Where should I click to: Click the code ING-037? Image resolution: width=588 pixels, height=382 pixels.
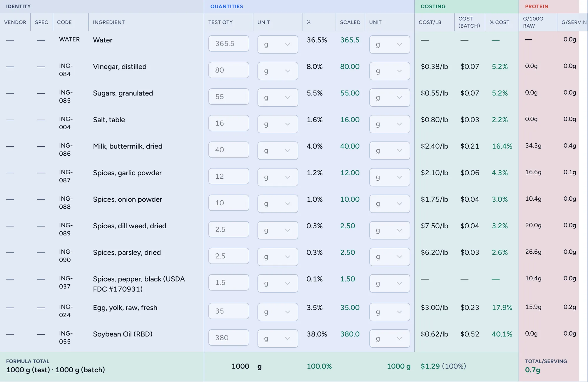(66, 282)
